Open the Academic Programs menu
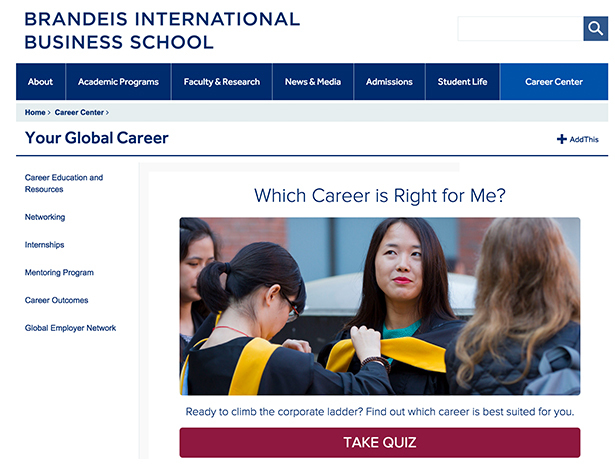 click(x=118, y=82)
